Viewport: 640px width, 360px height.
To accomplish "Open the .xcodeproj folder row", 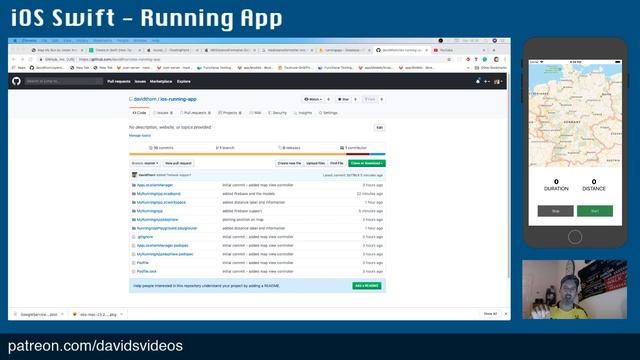I will point(158,194).
